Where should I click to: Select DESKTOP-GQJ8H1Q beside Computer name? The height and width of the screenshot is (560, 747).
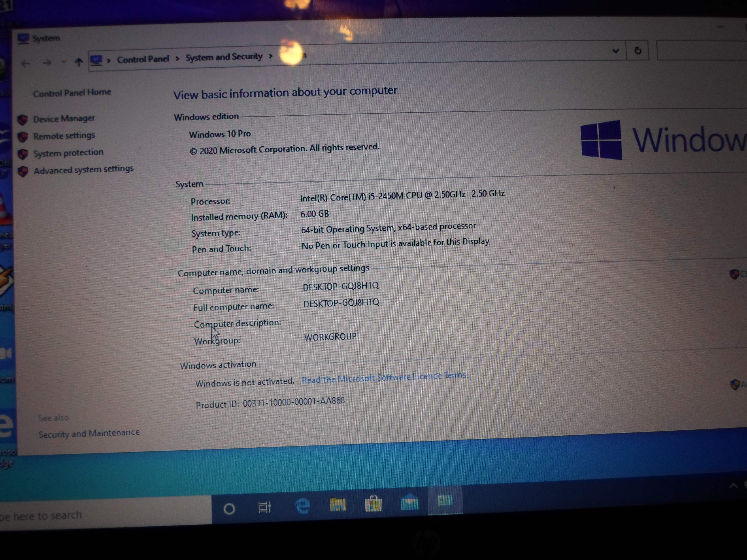coord(341,286)
